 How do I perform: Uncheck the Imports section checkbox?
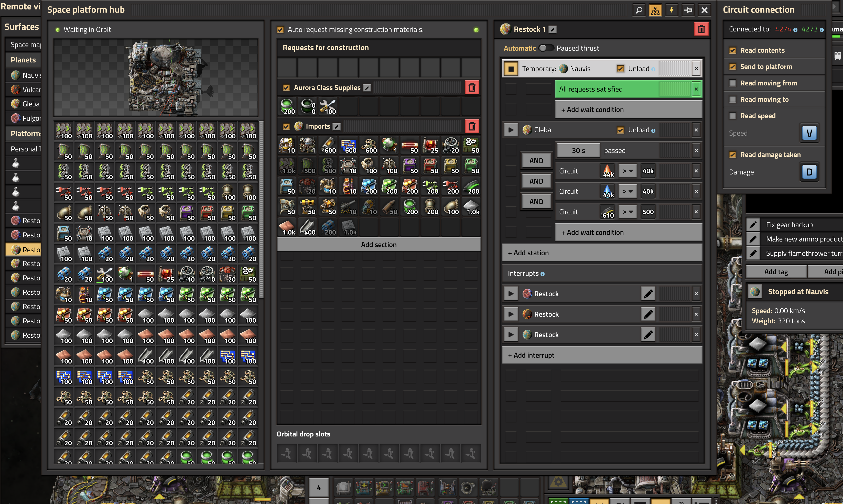[x=286, y=127]
